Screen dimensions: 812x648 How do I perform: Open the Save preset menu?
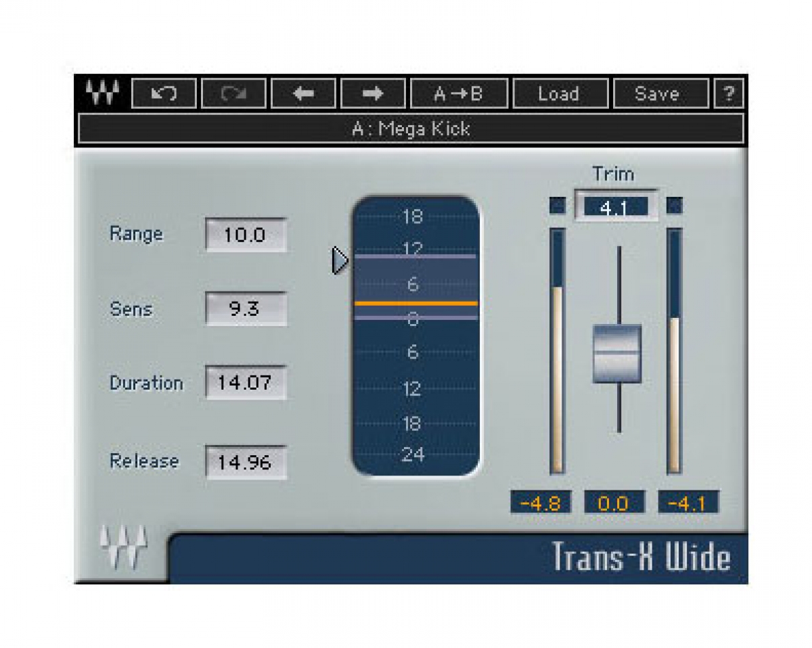660,93
